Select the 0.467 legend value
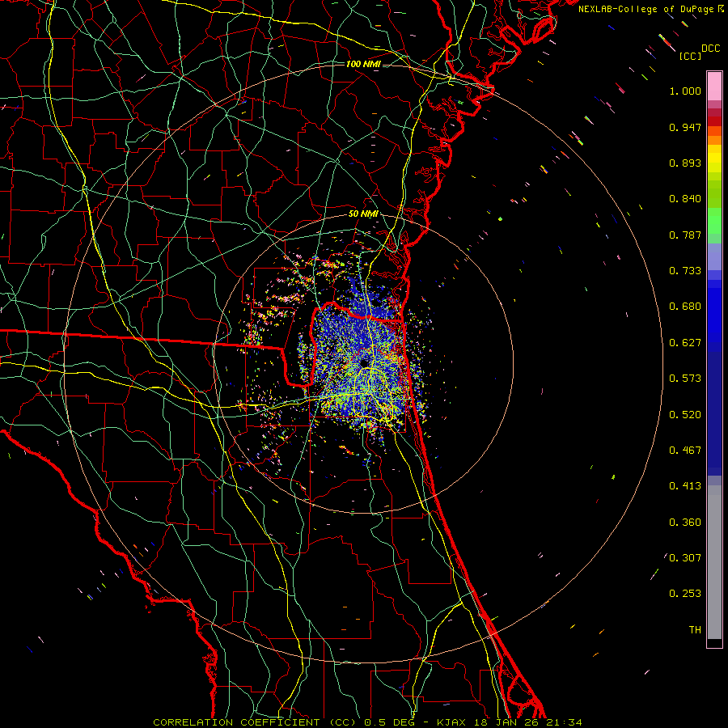This screenshot has height=728, width=728. tap(685, 451)
